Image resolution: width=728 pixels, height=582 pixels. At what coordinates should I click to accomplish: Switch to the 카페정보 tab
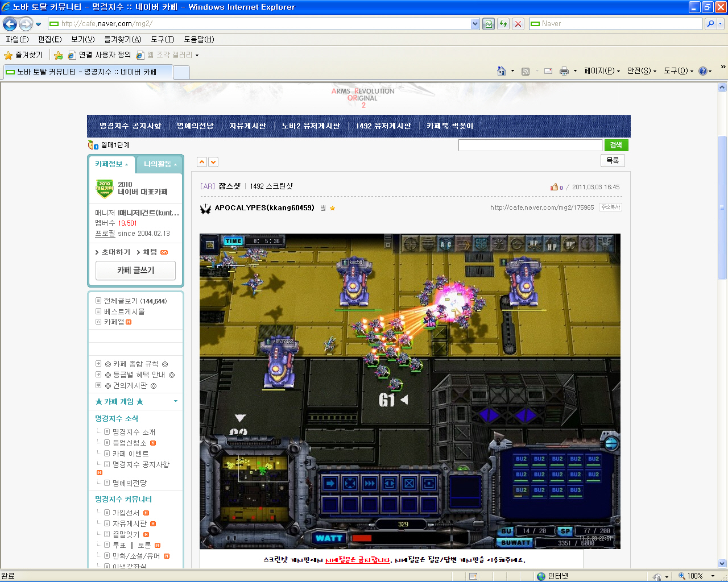point(112,164)
